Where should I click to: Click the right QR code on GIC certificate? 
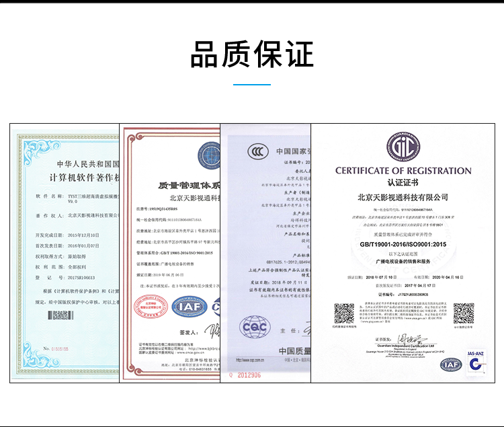[x=464, y=313]
